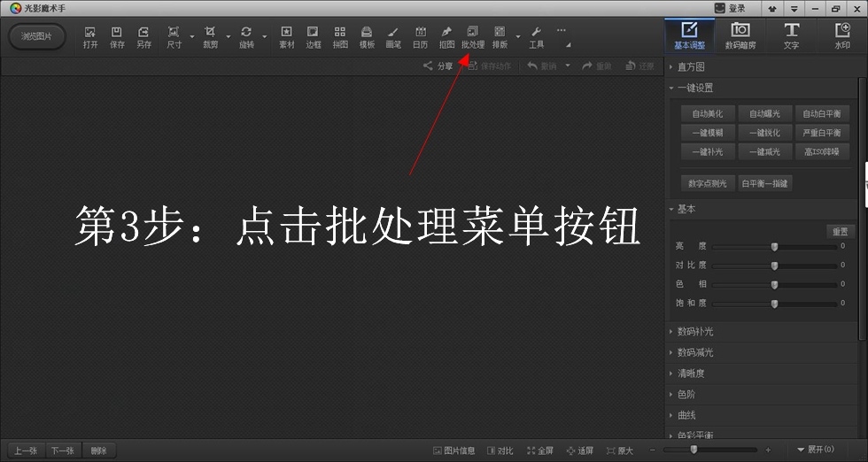This screenshot has height=462, width=868.
Task: Open the 文字 text tab
Action: pos(791,36)
